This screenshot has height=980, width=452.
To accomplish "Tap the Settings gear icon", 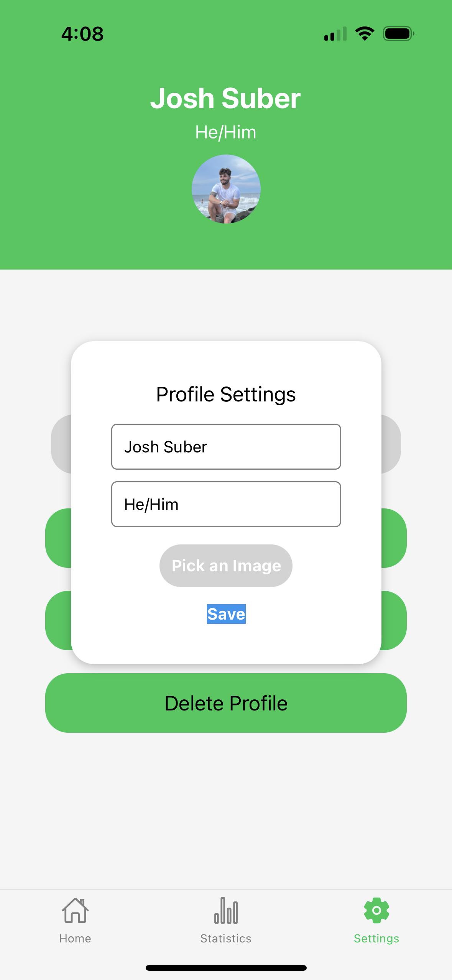I will [376, 910].
